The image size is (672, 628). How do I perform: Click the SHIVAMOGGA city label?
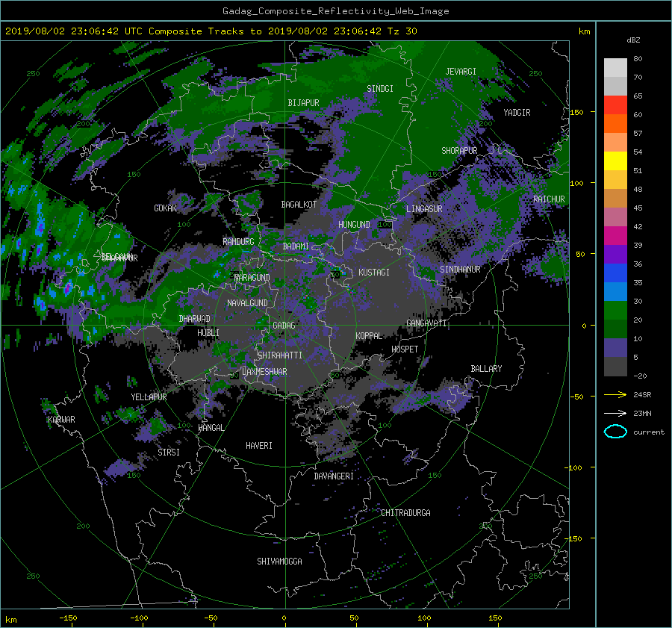tap(279, 562)
